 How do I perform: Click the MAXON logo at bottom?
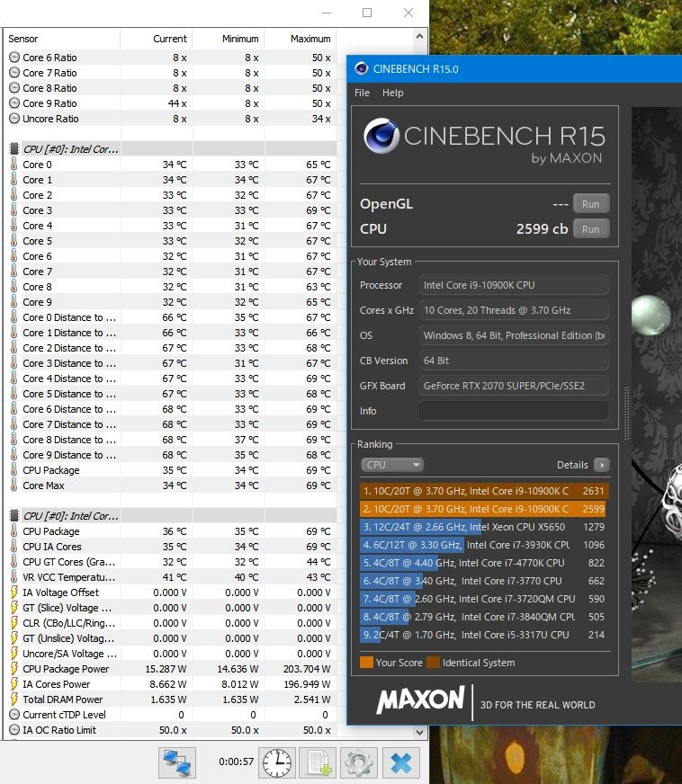pyautogui.click(x=420, y=700)
